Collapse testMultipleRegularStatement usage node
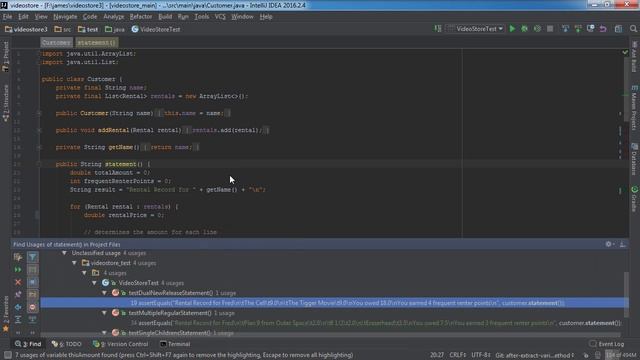 (x=104, y=313)
